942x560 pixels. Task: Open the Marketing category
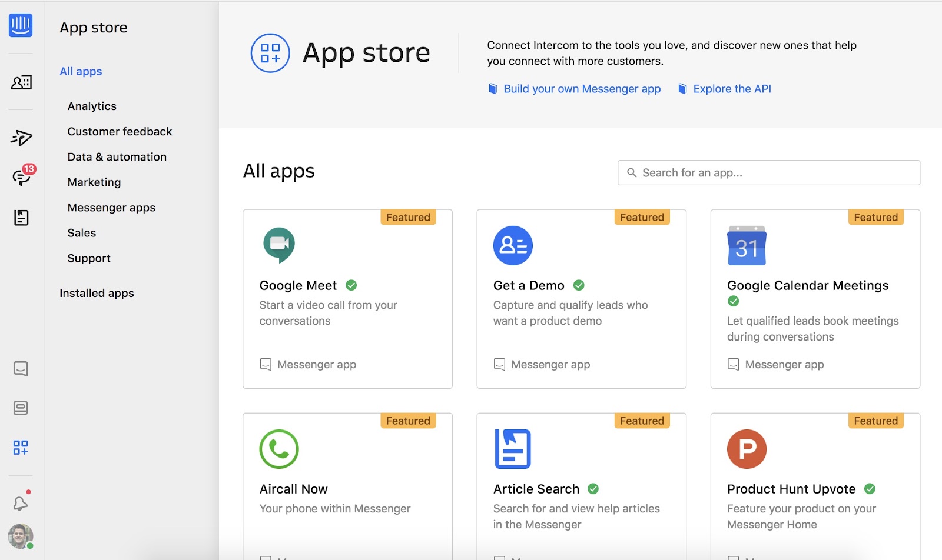pyautogui.click(x=94, y=182)
